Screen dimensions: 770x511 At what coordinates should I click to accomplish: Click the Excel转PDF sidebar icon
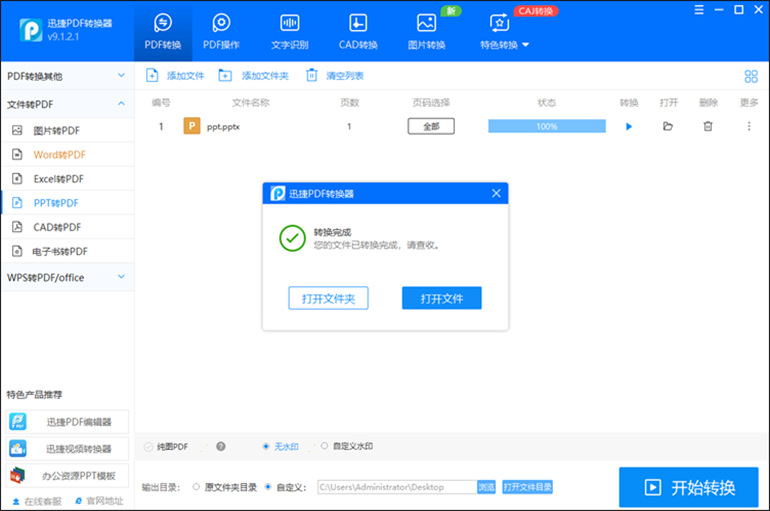[x=17, y=179]
